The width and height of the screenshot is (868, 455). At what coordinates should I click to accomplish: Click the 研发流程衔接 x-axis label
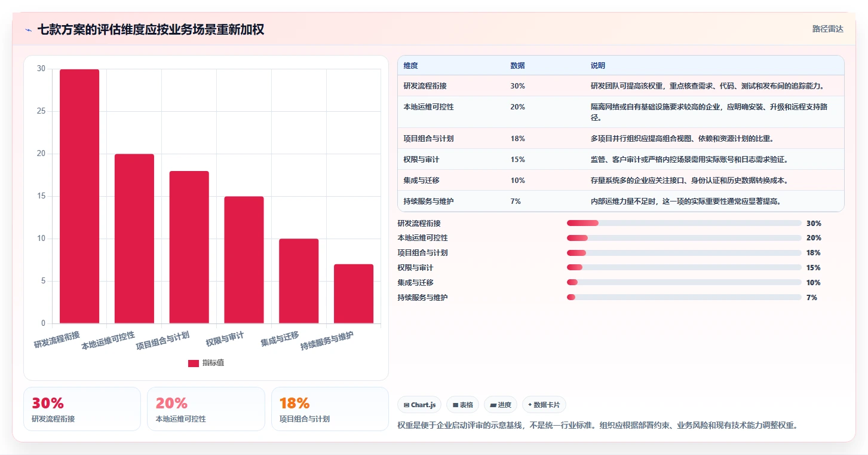coord(57,338)
